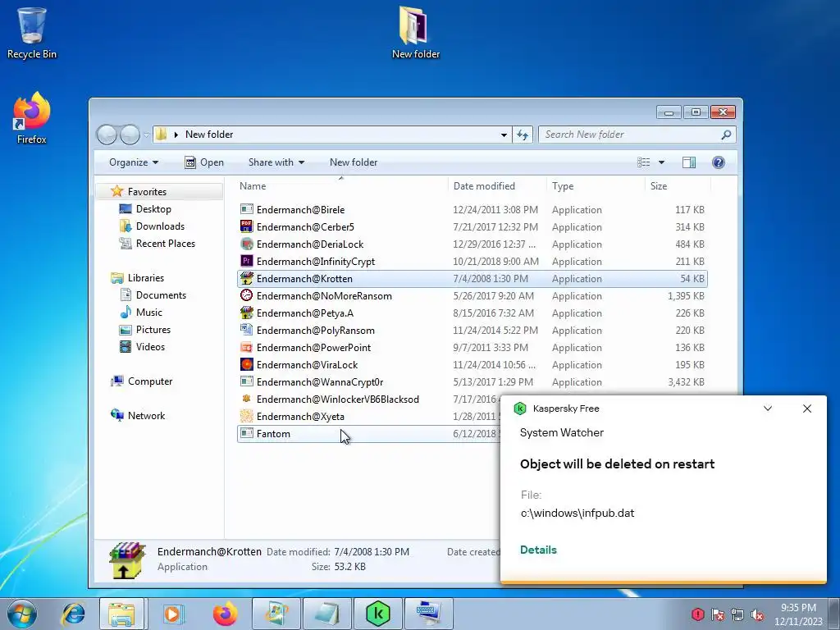Viewport: 840px width, 630px height.
Task: Open the Action Center flag tray icon
Action: [x=717, y=614]
